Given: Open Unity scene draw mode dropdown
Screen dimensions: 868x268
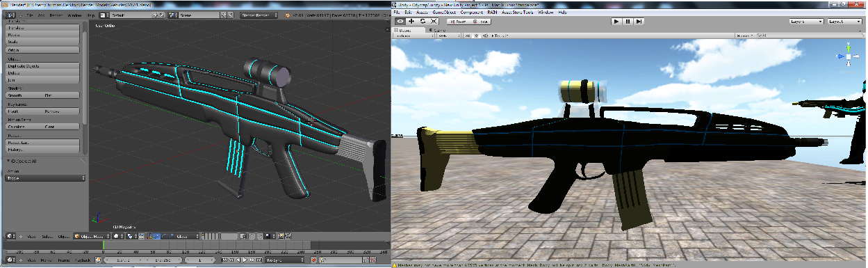Looking at the screenshot, I should point(413,36).
